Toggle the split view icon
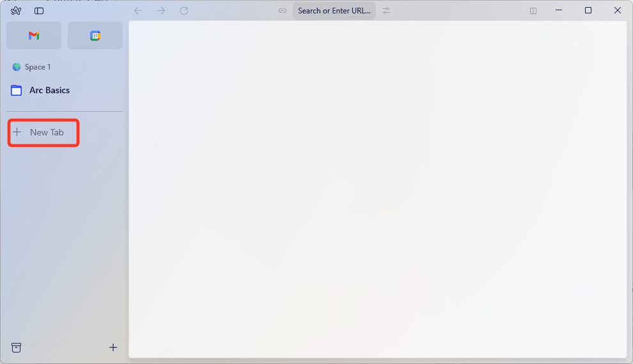The height and width of the screenshot is (364, 633). [x=533, y=11]
